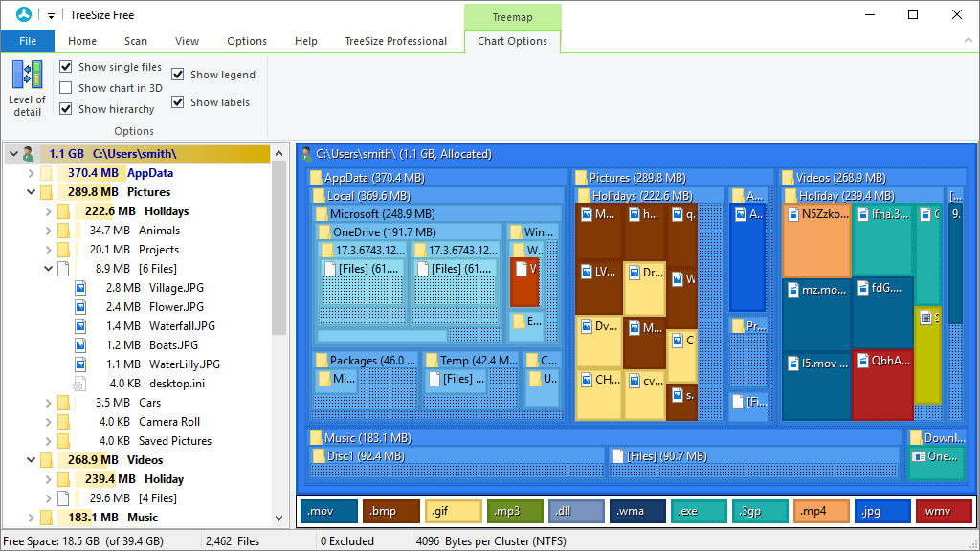The width and height of the screenshot is (980, 551).
Task: Click the OneDrive folder icon in treemap
Action: point(324,232)
